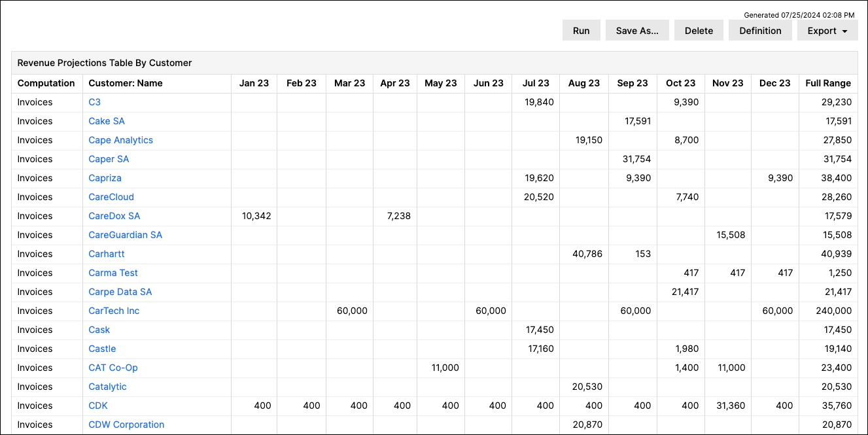Open the CDK customer link

pyautogui.click(x=98, y=406)
